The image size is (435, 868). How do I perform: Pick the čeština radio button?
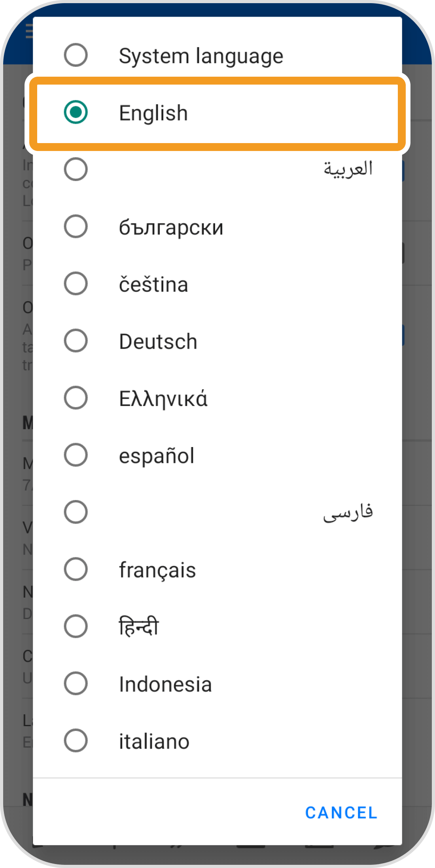[76, 283]
